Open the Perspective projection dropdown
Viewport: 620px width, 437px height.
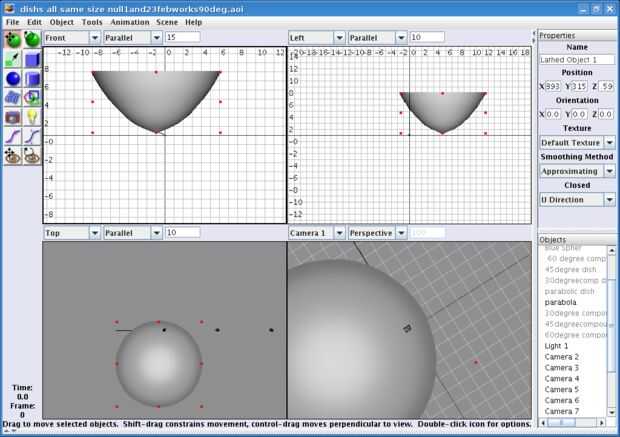[377, 233]
